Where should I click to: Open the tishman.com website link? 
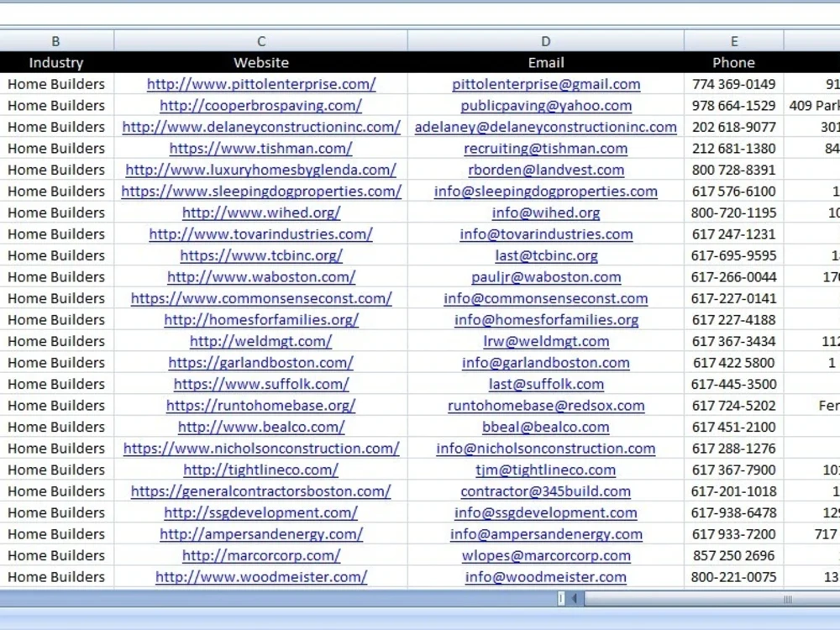coord(261,149)
